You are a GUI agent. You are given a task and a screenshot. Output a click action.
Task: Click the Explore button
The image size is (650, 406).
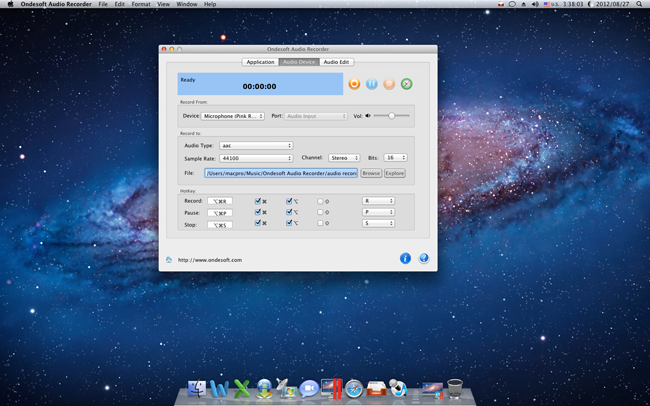pyautogui.click(x=395, y=173)
